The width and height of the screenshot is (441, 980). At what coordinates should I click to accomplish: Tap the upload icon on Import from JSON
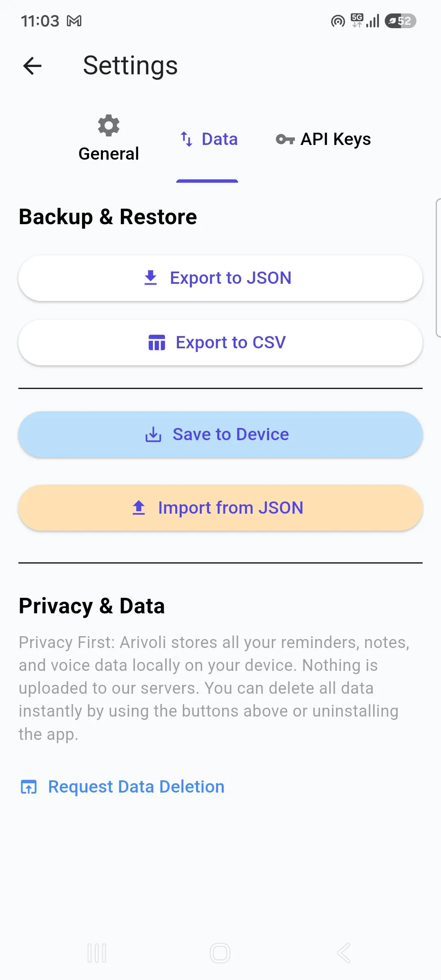(139, 508)
